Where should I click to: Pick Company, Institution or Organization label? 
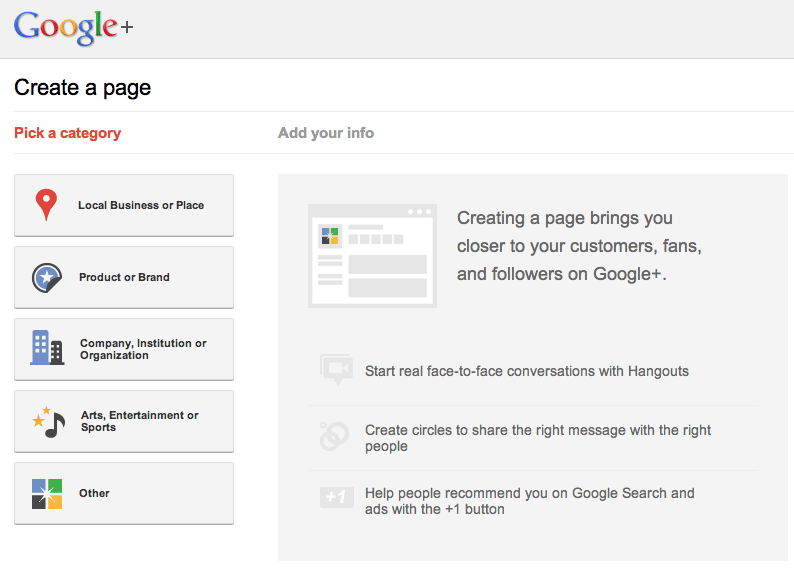[x=143, y=349]
